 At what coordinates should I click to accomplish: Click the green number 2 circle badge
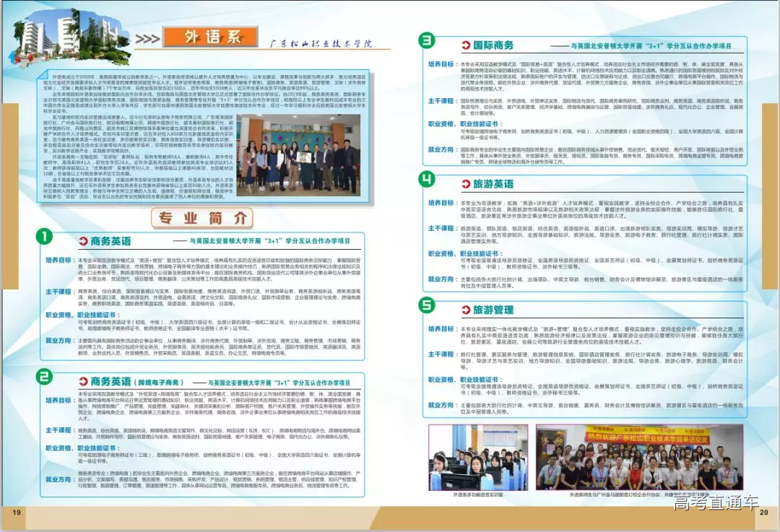(x=45, y=377)
